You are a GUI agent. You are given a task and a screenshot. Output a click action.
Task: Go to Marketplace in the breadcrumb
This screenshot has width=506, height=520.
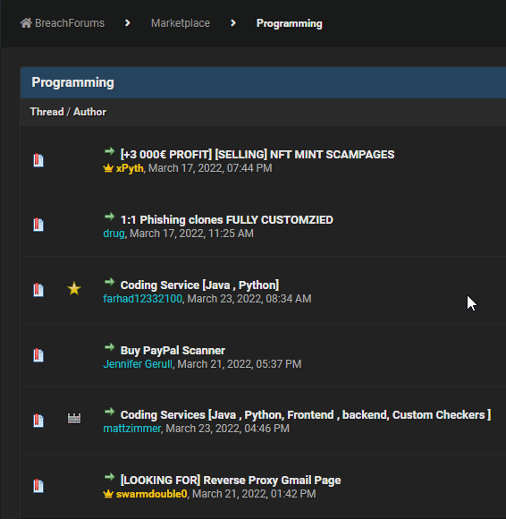coord(180,23)
